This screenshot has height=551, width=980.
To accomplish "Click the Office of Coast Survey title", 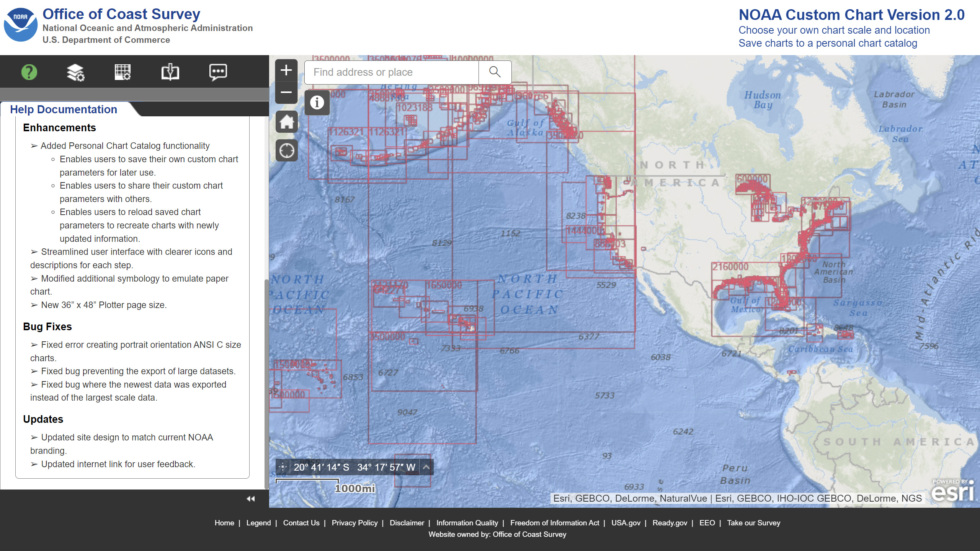I will pos(121,14).
